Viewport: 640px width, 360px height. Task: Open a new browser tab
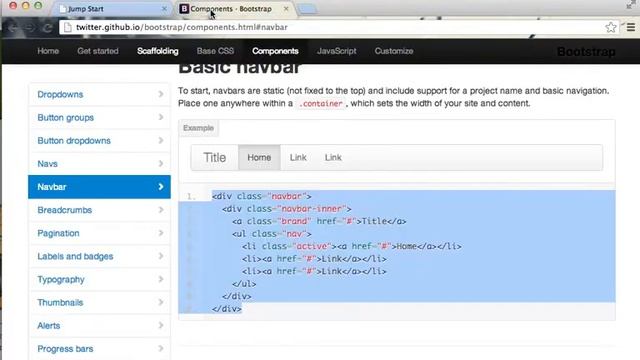[307, 9]
